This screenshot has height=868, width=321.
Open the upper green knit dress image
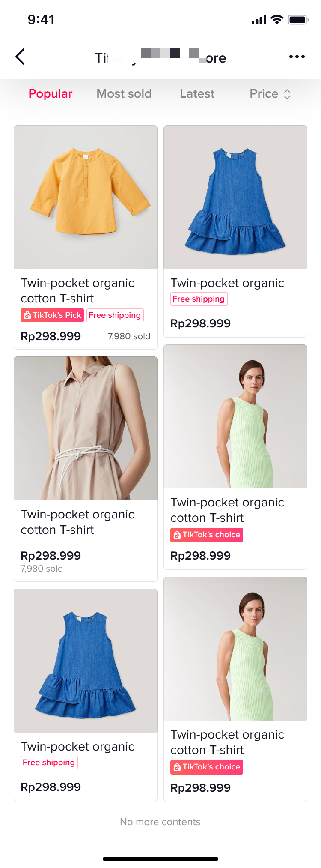(x=235, y=416)
